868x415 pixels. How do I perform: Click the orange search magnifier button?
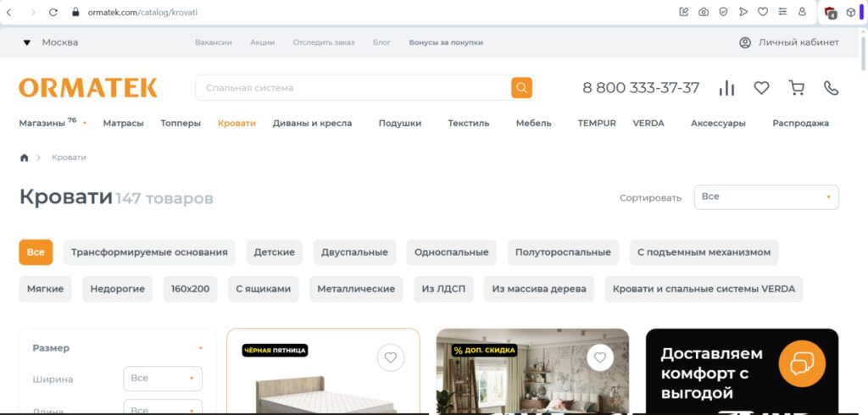(x=521, y=87)
